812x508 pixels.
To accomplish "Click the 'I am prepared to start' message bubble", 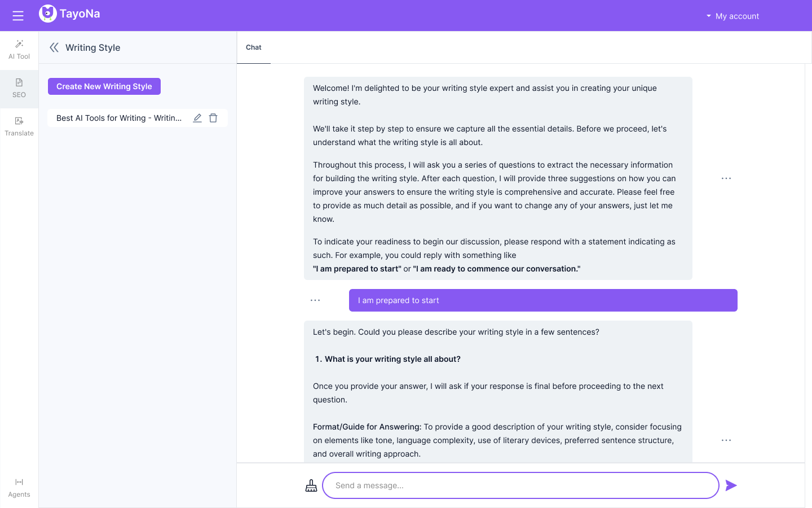I will [x=543, y=300].
